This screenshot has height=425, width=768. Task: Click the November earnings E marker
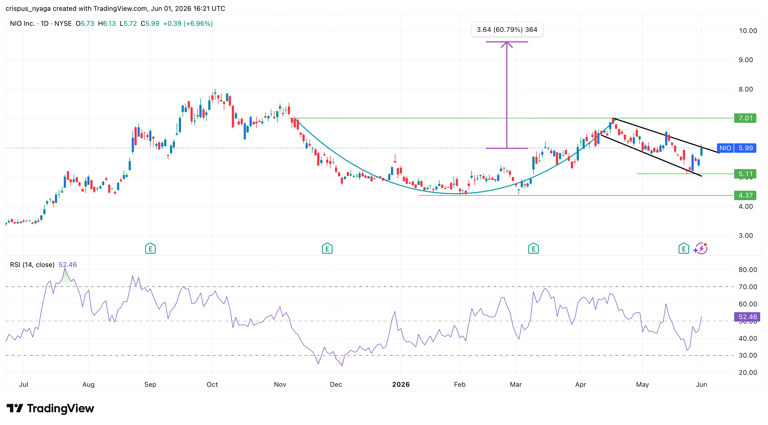click(327, 249)
